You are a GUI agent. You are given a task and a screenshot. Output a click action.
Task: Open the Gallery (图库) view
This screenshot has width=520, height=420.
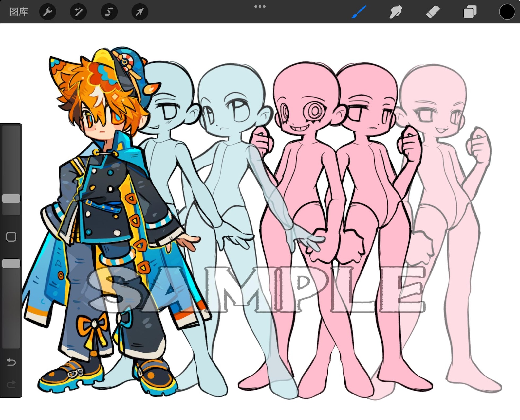pyautogui.click(x=19, y=12)
